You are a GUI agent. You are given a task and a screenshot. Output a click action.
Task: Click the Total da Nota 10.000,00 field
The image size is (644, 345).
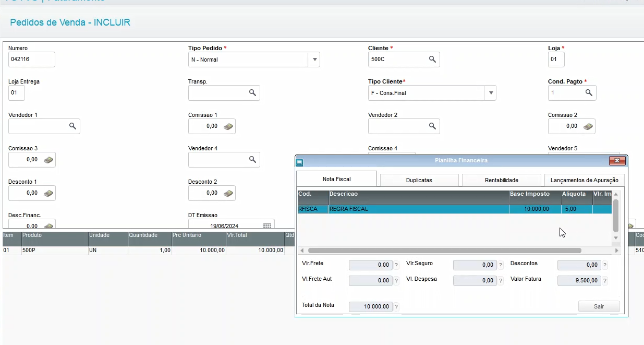370,307
